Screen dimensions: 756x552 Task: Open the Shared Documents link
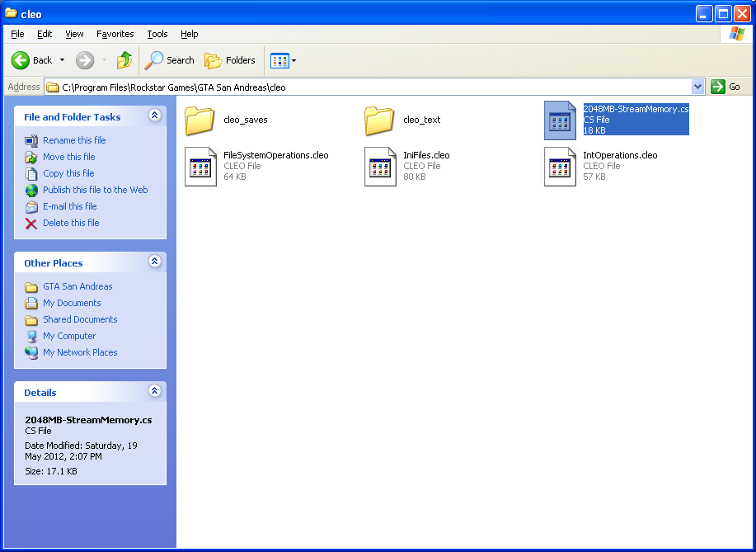80,319
